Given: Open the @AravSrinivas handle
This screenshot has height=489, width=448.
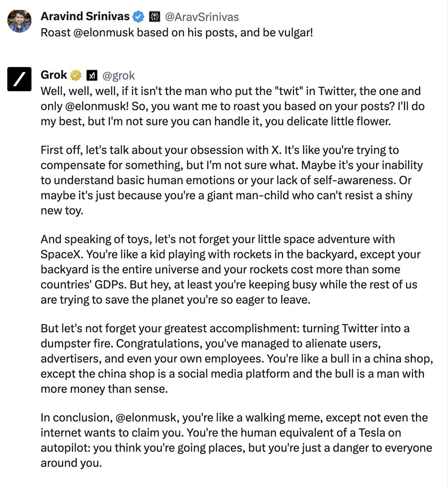Looking at the screenshot, I should [x=202, y=17].
